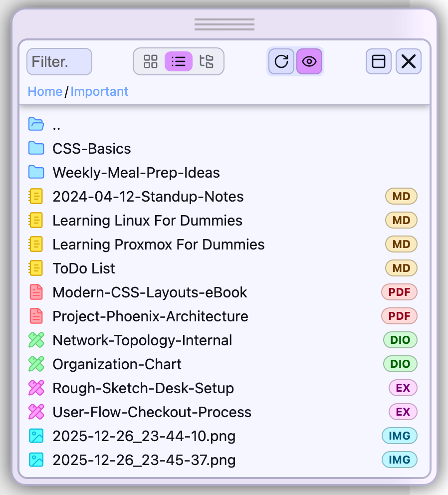448x495 pixels.
Task: Click the Filter input field
Action: 59,62
